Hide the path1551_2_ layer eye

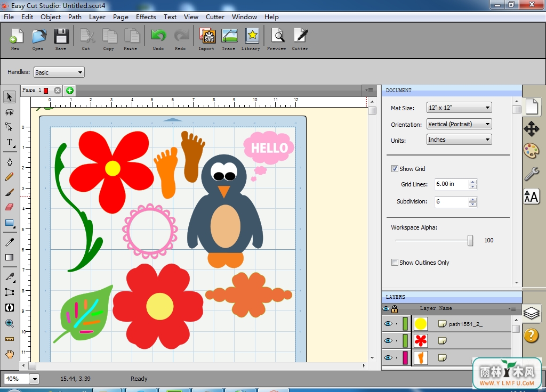coord(388,324)
